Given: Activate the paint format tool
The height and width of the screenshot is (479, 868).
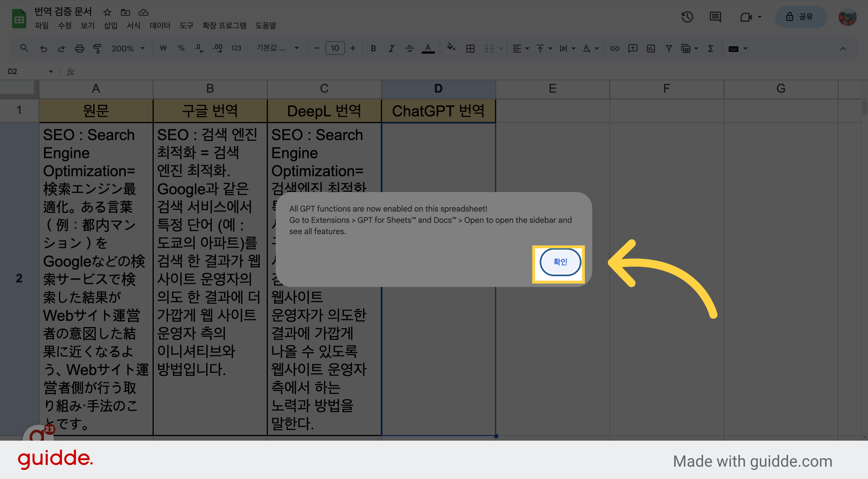Looking at the screenshot, I should (97, 49).
